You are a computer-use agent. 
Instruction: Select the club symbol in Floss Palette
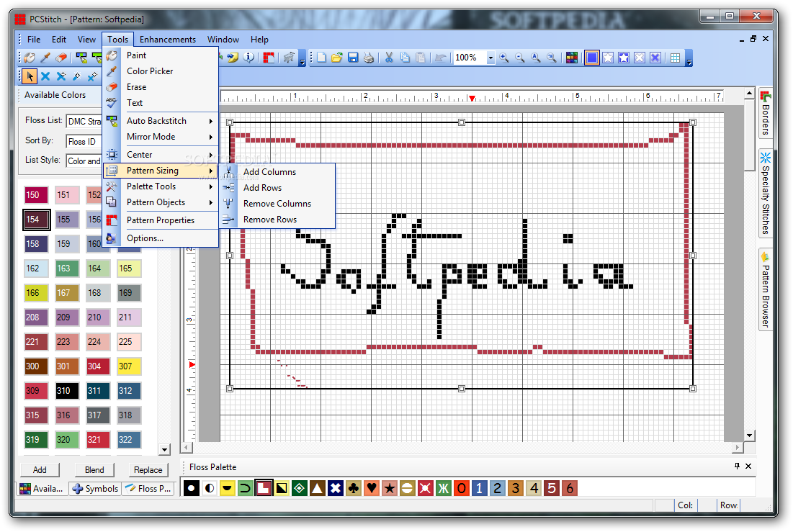[354, 488]
